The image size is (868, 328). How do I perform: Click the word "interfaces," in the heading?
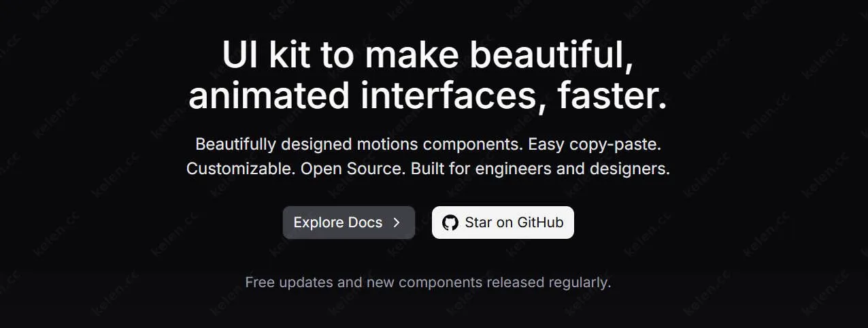[449, 97]
